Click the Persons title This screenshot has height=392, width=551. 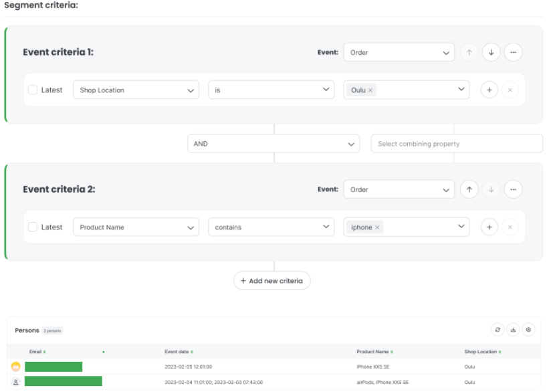click(27, 330)
